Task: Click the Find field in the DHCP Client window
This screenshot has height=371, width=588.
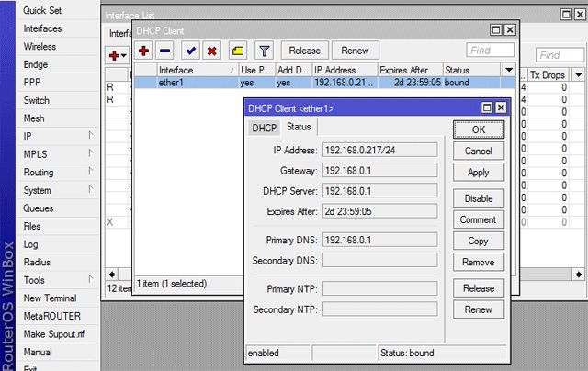Action: pyautogui.click(x=490, y=51)
